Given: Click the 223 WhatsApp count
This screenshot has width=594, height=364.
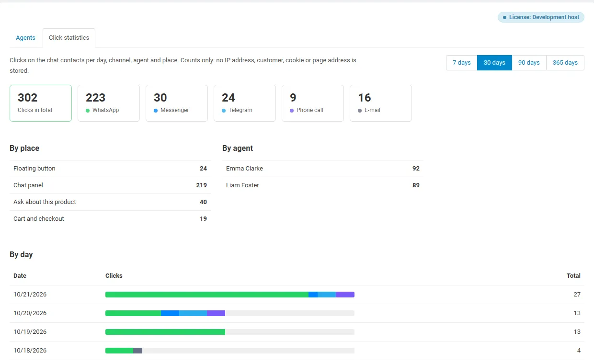Looking at the screenshot, I should (x=95, y=98).
